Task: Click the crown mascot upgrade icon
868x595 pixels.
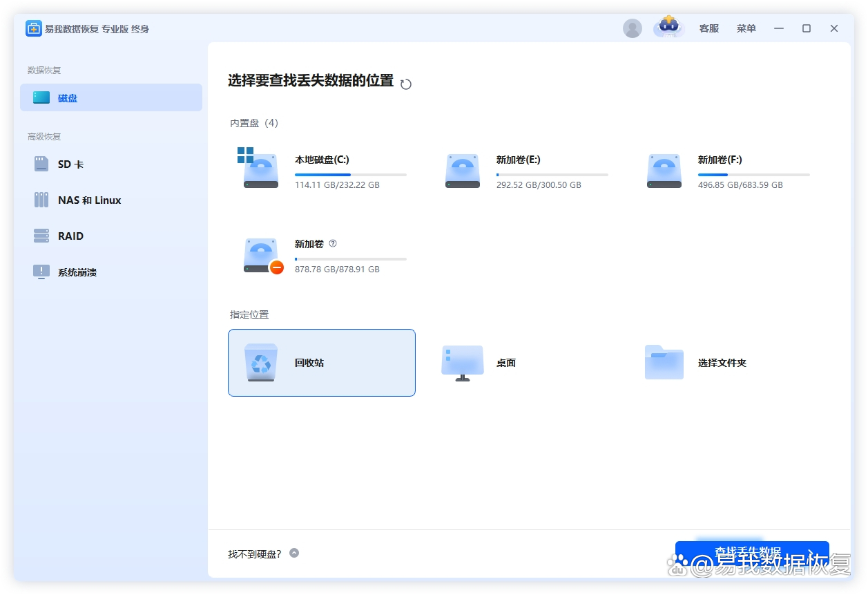Action: point(668,27)
